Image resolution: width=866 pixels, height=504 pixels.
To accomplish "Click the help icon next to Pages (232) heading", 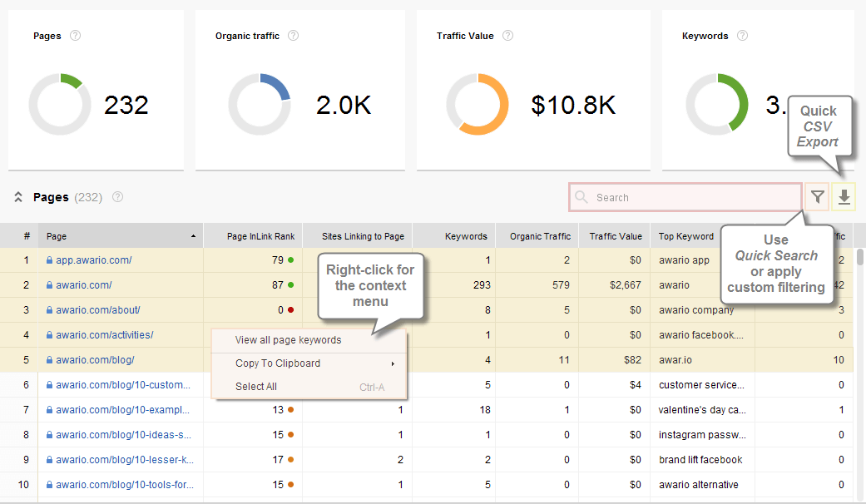I will pyautogui.click(x=117, y=196).
